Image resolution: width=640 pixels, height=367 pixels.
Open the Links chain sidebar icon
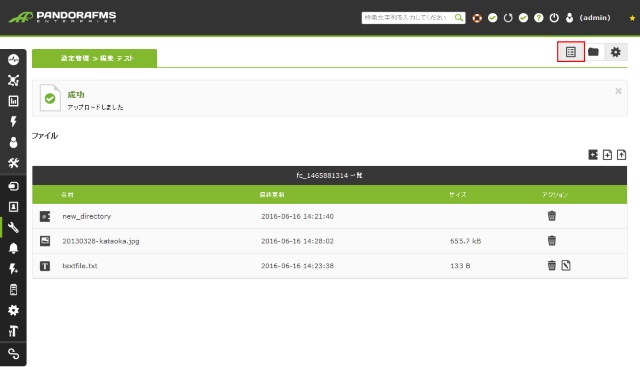(13, 354)
